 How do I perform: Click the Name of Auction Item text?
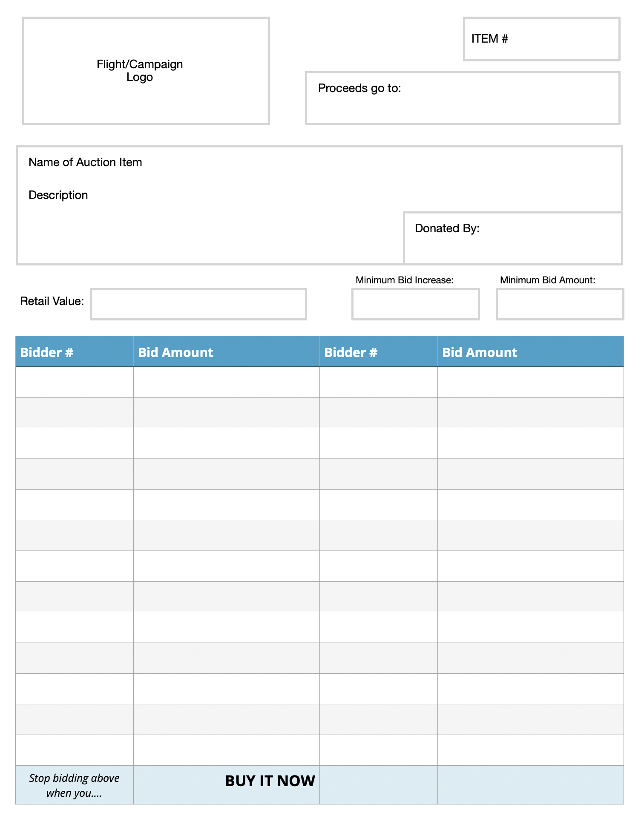coord(85,162)
